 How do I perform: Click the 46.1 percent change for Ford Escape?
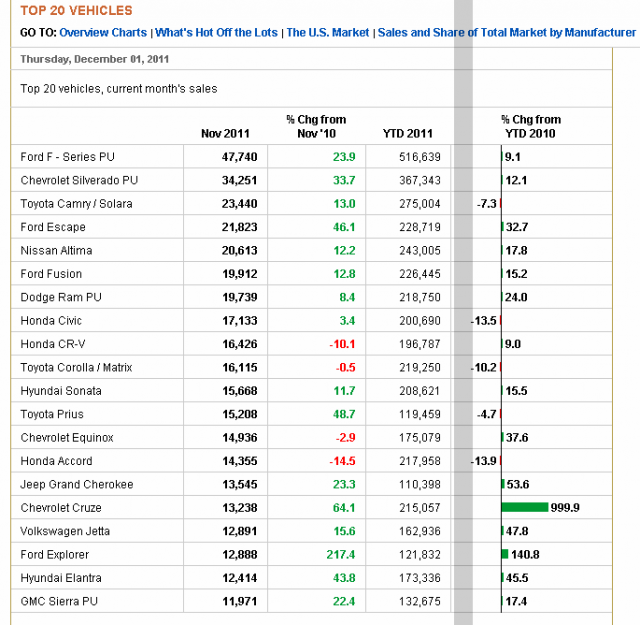(344, 227)
